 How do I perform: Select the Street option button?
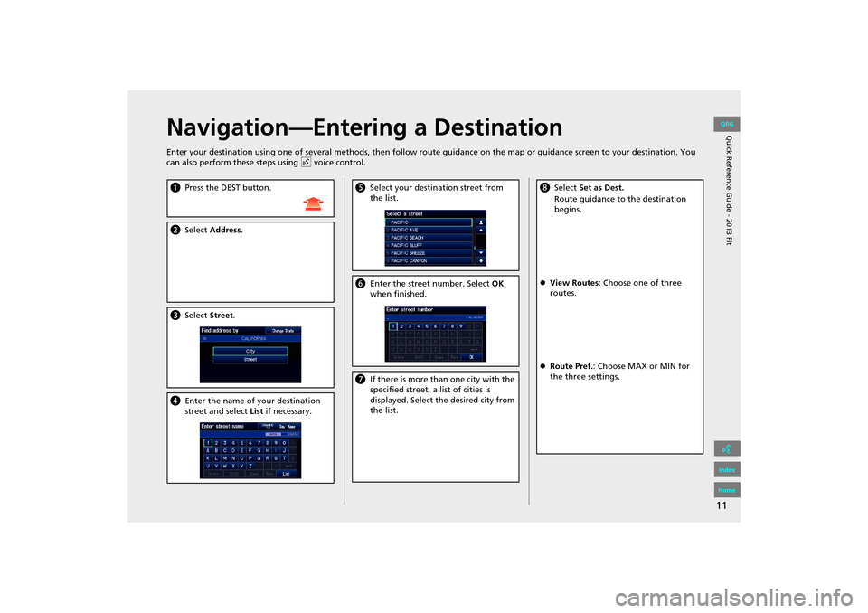[x=250, y=360]
